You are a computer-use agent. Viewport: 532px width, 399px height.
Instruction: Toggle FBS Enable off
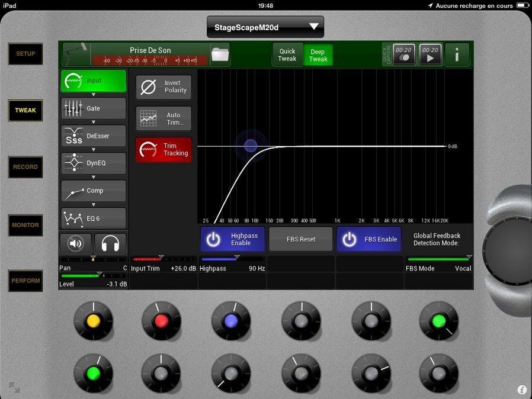[368, 239]
